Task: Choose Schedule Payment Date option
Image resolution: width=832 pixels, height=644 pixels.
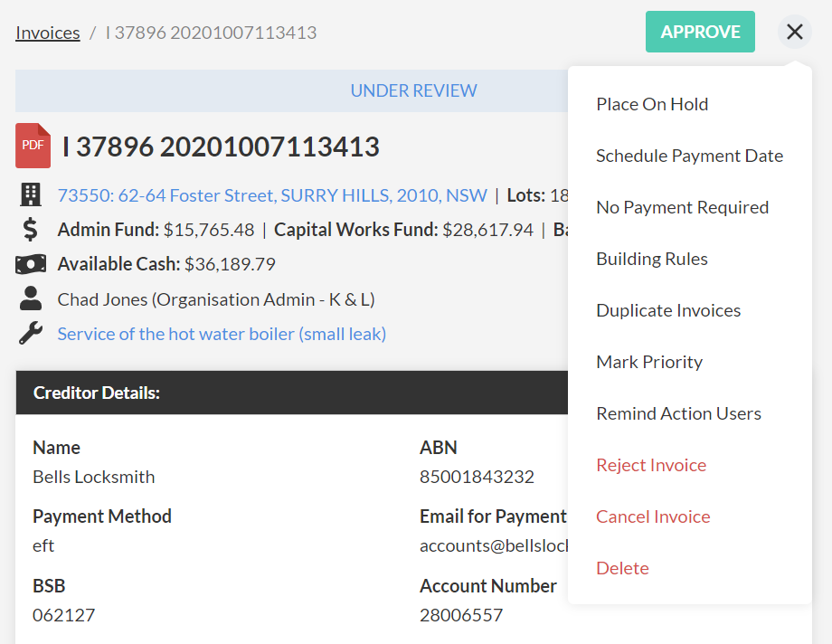Action: tap(689, 156)
